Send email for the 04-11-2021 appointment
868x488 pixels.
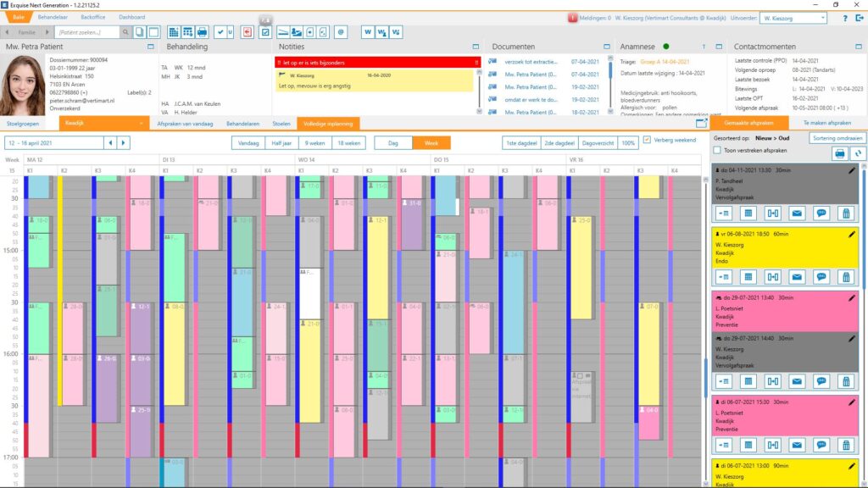(797, 213)
